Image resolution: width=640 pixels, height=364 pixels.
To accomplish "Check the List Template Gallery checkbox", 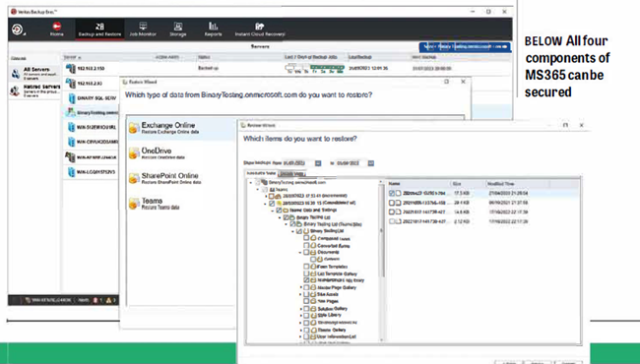I will click(306, 273).
